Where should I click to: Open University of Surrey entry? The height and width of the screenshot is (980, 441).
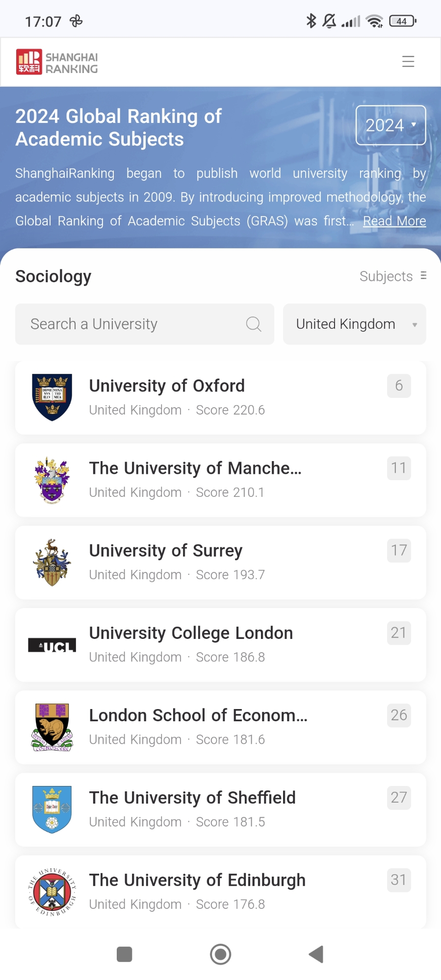tap(166, 551)
